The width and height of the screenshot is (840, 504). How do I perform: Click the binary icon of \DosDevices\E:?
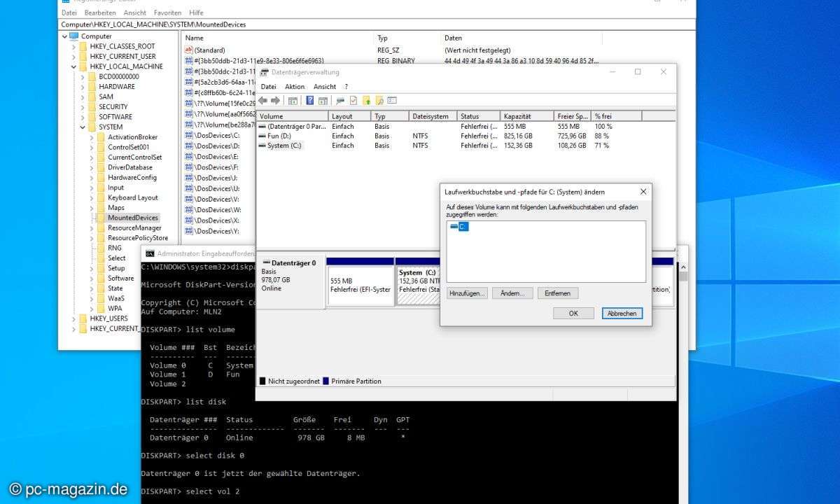[188, 156]
